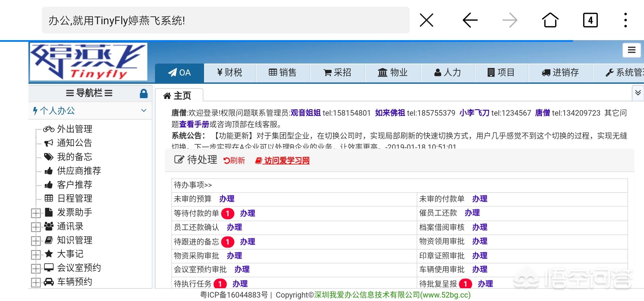Tap the browser address bar
The image size is (644, 301).
[226, 20]
